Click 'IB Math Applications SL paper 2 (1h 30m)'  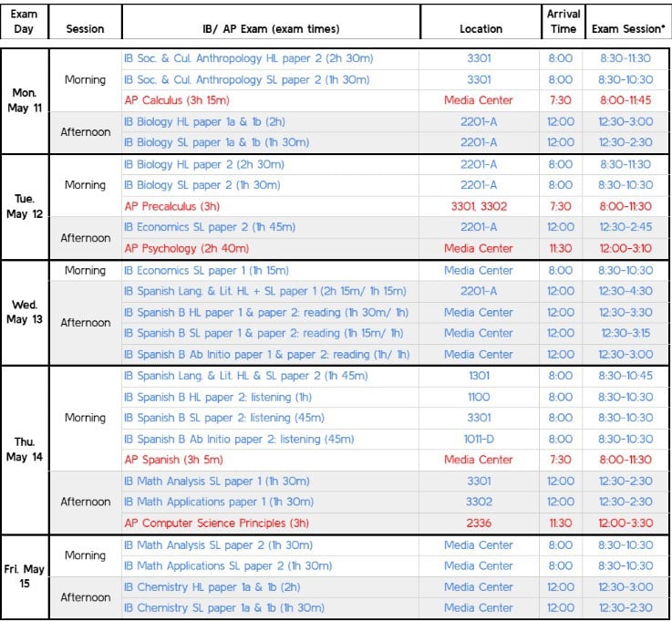228,565
